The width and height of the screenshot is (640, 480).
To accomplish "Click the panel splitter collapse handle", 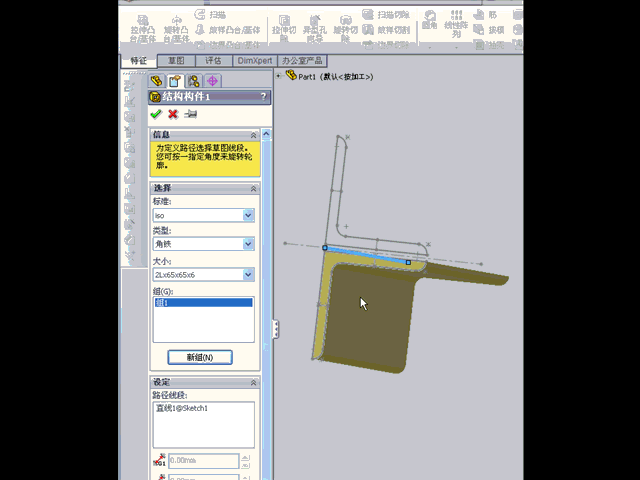I will click(x=276, y=329).
